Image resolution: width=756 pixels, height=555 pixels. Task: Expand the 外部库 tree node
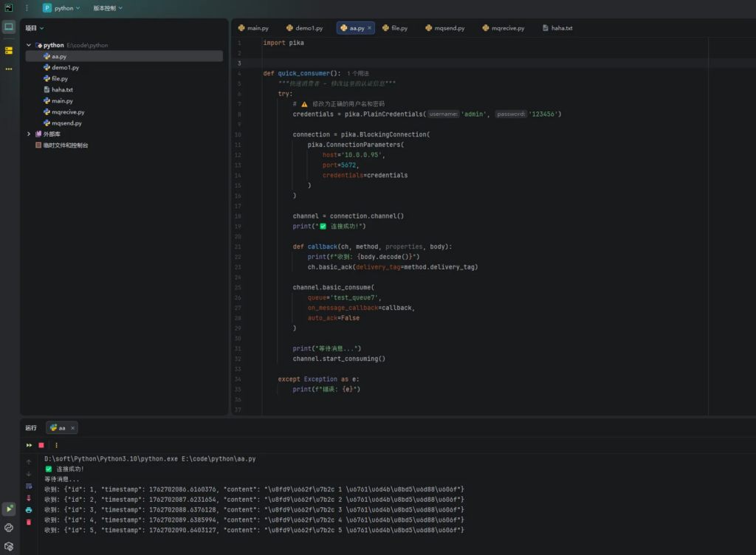point(29,134)
